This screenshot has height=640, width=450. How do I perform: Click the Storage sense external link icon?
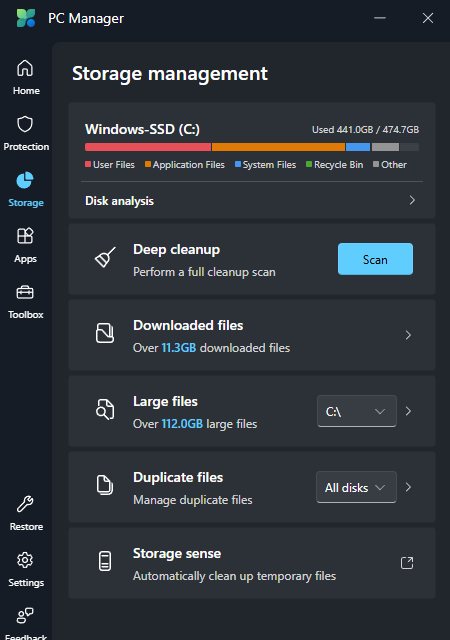tap(407, 563)
